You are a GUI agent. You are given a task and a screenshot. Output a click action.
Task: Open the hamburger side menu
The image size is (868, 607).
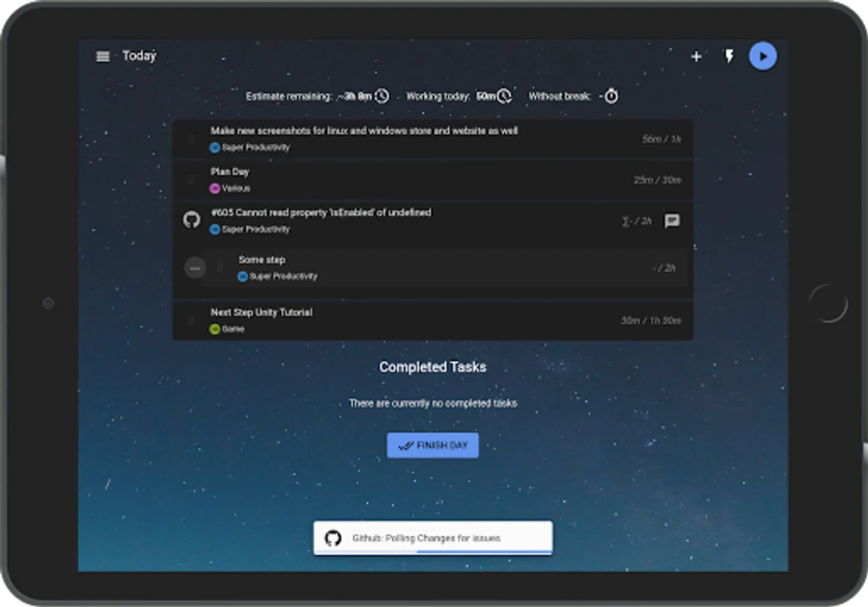tap(103, 57)
